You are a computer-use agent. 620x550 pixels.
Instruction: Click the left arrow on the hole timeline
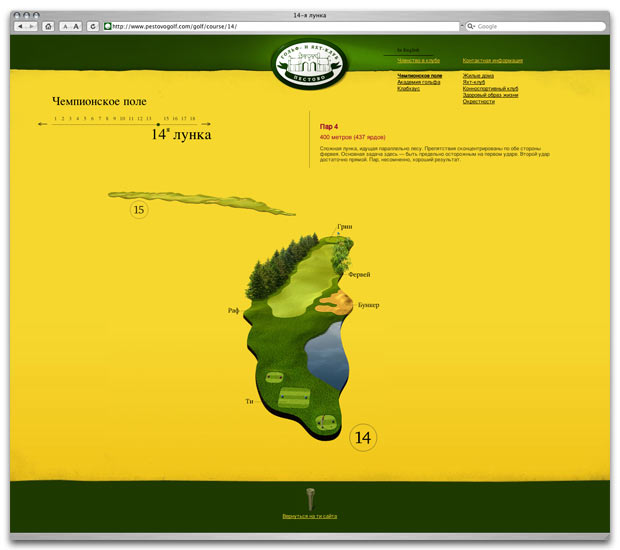tap(42, 124)
